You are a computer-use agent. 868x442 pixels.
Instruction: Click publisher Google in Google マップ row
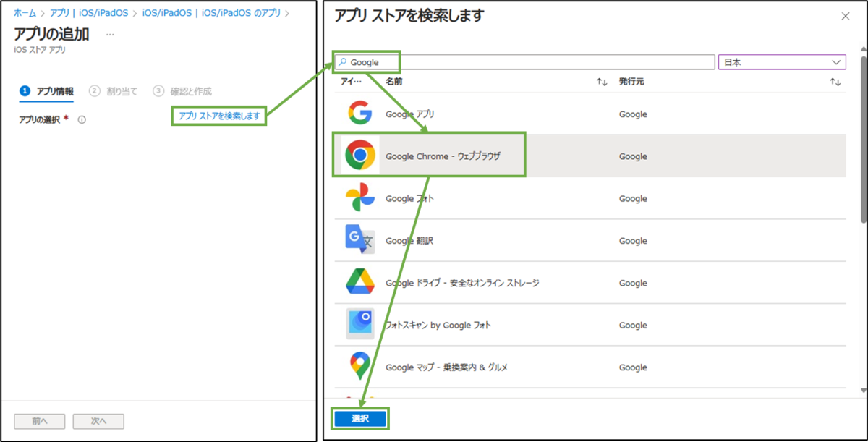633,367
